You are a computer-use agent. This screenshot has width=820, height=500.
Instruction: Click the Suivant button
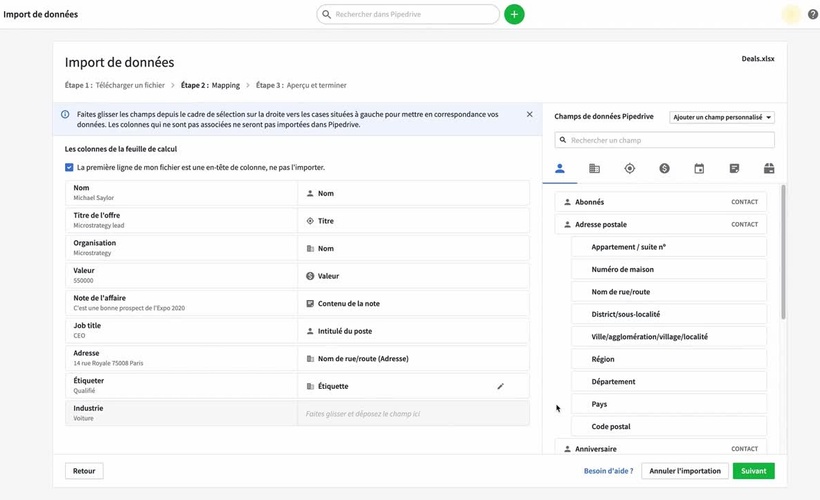pyautogui.click(x=753, y=471)
